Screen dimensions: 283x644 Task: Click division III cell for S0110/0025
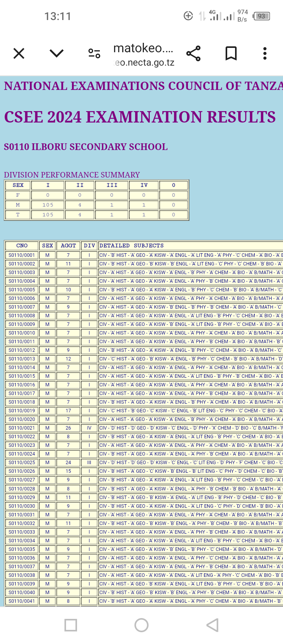[x=89, y=463]
